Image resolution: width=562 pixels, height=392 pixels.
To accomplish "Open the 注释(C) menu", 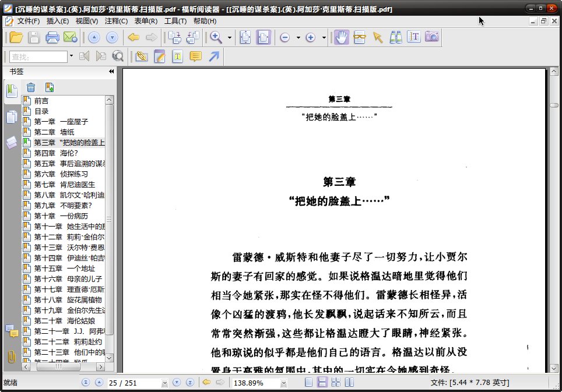I will 116,21.
